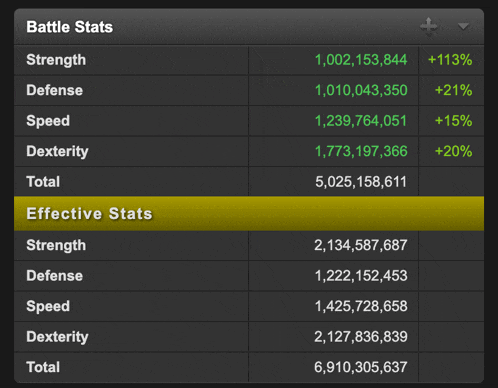498x388 pixels.
Task: Collapse the Battle Stats panel arrow
Action: pos(463,26)
